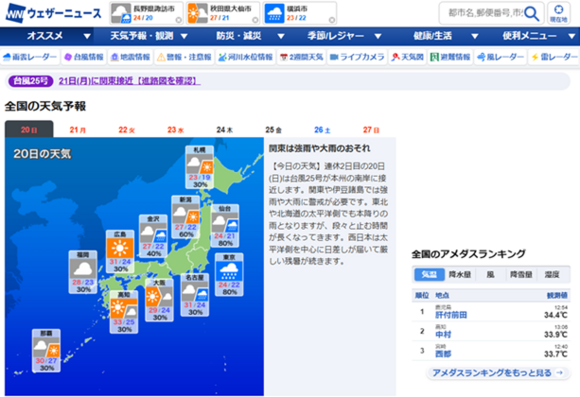Remove the 横浜市 saved location
Viewport: 580px width, 397px height.
click(332, 20)
